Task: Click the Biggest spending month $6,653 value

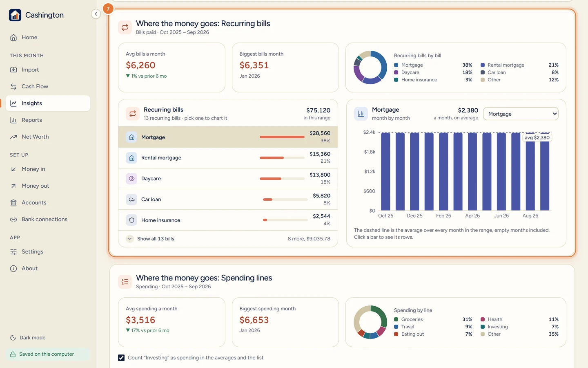Action: 254,320
